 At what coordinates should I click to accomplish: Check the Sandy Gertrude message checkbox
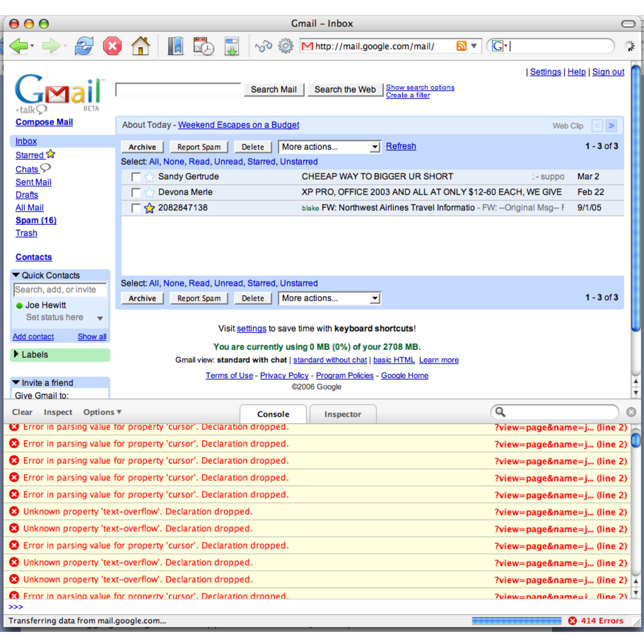click(136, 177)
